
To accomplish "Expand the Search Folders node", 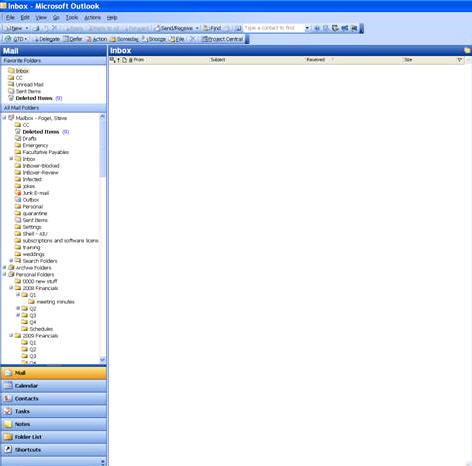I will click(11, 260).
